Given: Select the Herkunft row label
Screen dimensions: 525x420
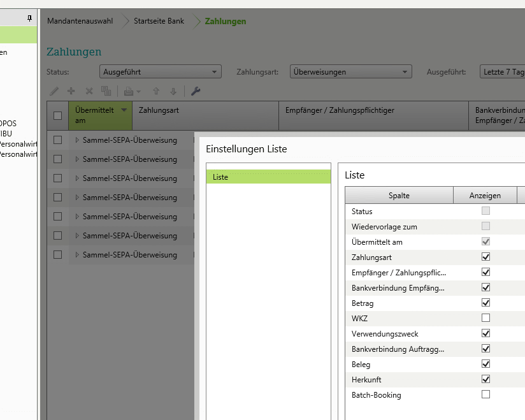Looking at the screenshot, I should click(366, 380).
